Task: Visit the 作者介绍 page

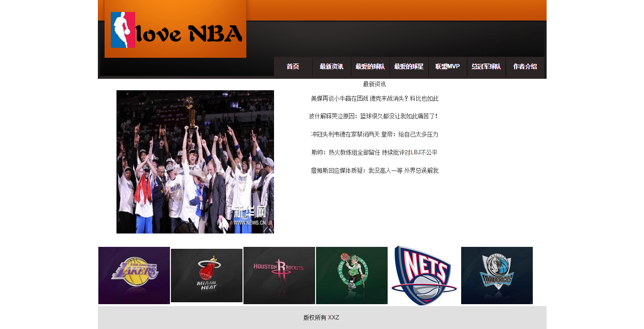Action: pos(525,67)
